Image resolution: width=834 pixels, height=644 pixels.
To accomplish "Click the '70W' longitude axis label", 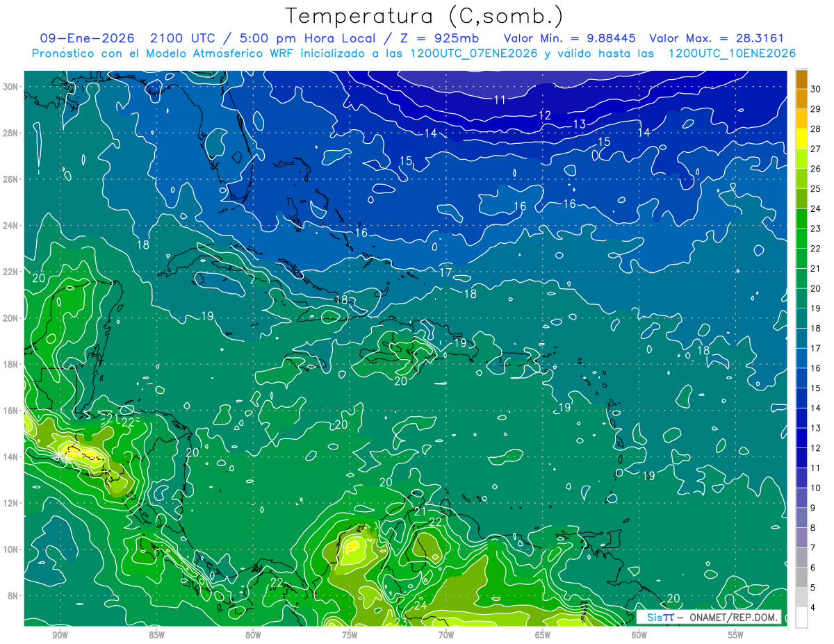I will 446,635.
